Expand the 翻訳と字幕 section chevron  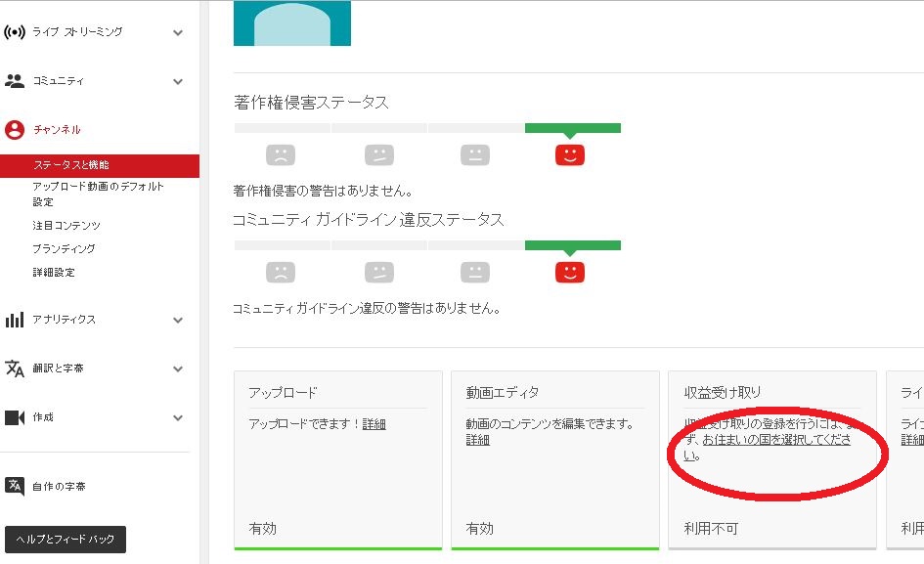point(178,369)
